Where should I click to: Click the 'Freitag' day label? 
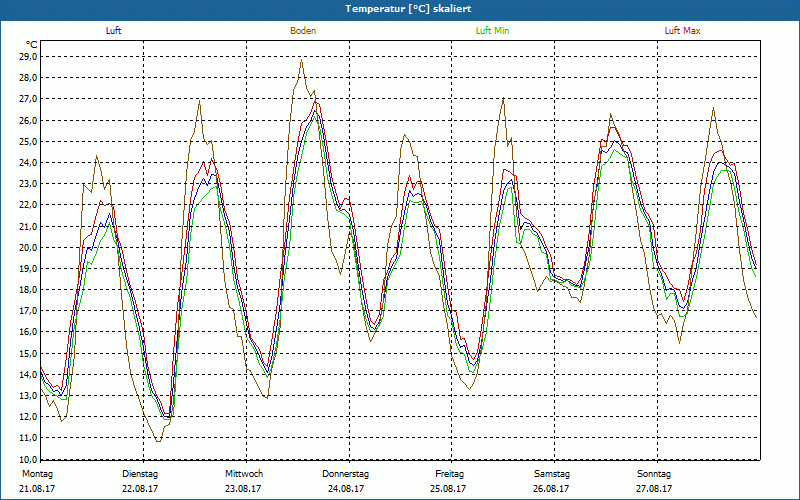point(449,474)
